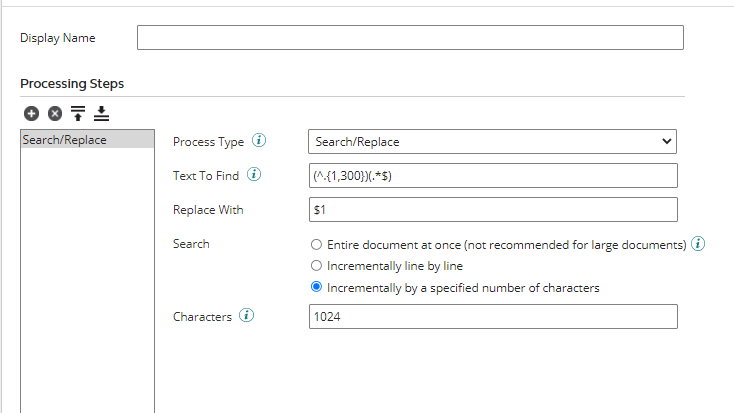Click empty area in steps list
Viewport: 734px width, 413px height.
pos(87,280)
